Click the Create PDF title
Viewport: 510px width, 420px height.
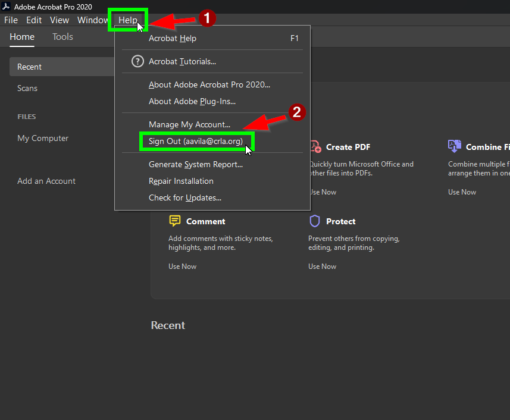point(348,148)
